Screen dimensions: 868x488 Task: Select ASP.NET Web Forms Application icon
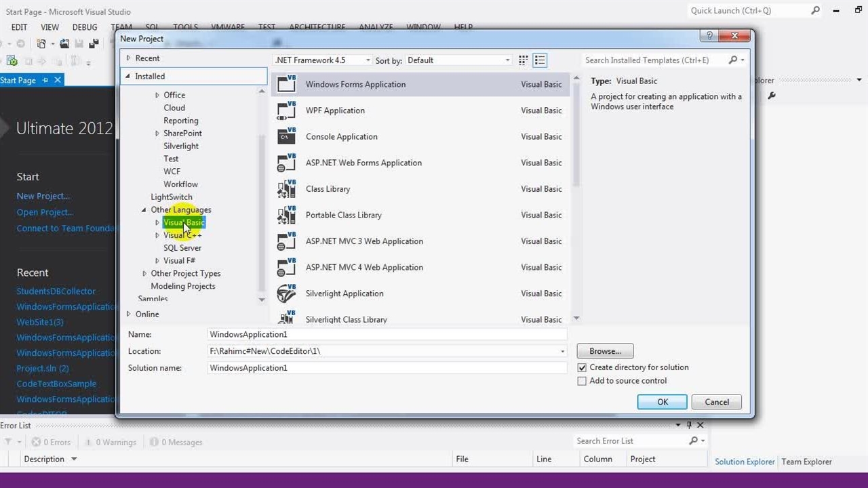[287, 163]
